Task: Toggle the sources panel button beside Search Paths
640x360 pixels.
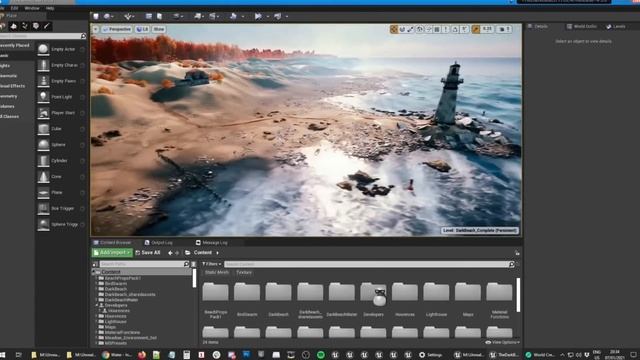Action: coord(95,264)
